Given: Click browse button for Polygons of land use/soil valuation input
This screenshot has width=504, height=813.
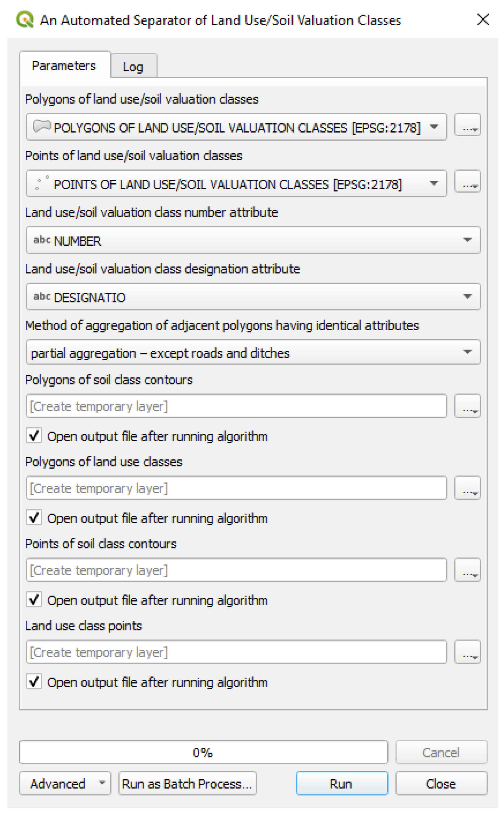Looking at the screenshot, I should [467, 125].
